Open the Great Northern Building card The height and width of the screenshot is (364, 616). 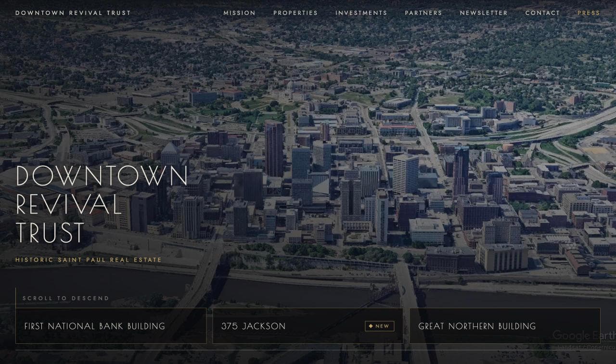pyautogui.click(x=505, y=326)
